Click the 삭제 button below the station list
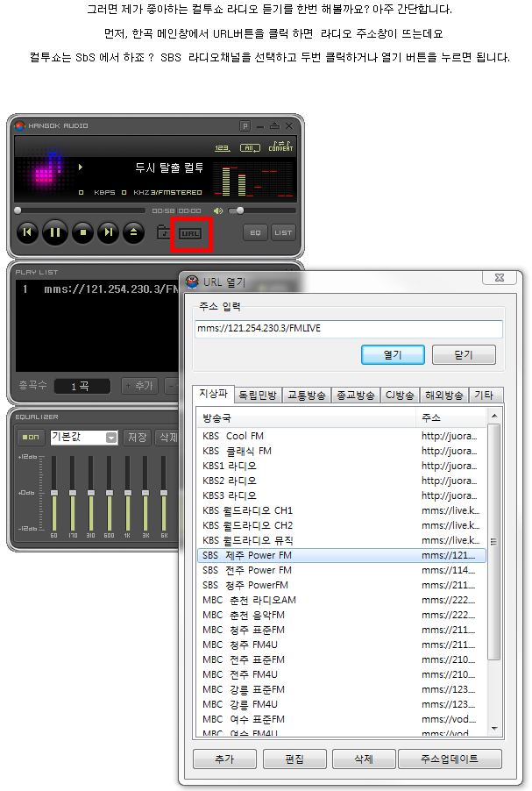This screenshot has height=791, width=532. [x=364, y=759]
